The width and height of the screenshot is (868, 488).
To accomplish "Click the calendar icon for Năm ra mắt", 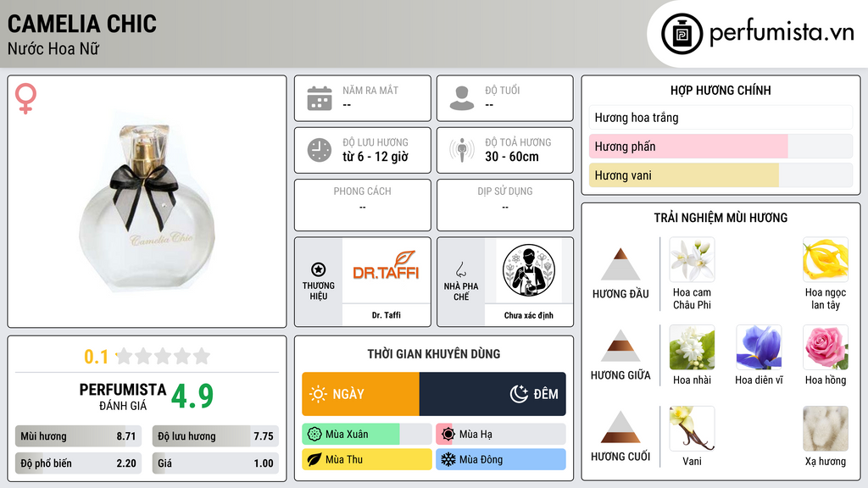I will tap(320, 98).
